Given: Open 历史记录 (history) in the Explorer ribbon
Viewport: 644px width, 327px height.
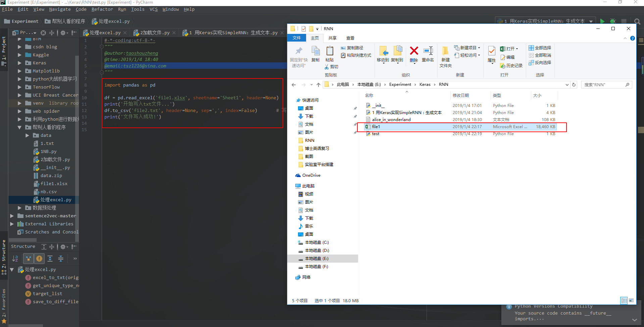Looking at the screenshot, I should (511, 66).
